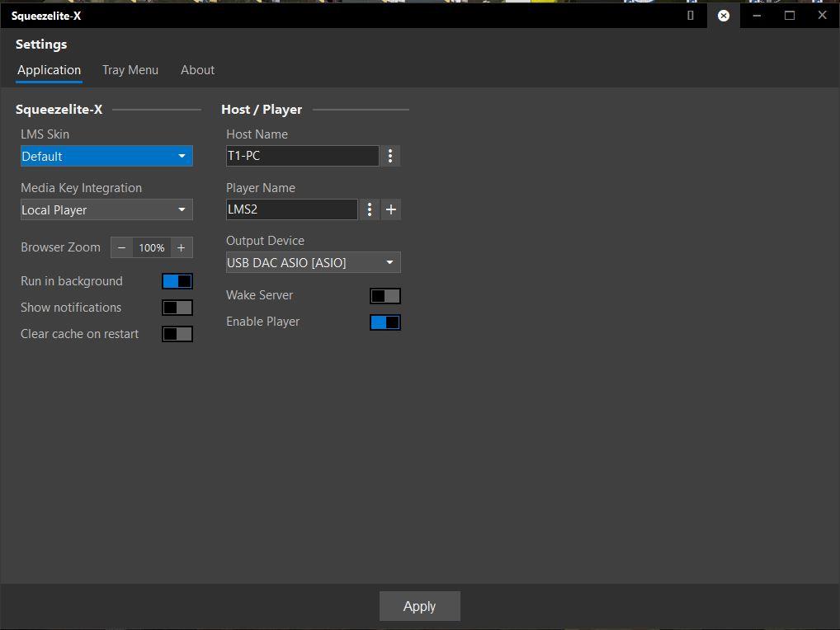Decrease Browser Zoom with minus button
This screenshot has width=840, height=630.
click(x=121, y=248)
